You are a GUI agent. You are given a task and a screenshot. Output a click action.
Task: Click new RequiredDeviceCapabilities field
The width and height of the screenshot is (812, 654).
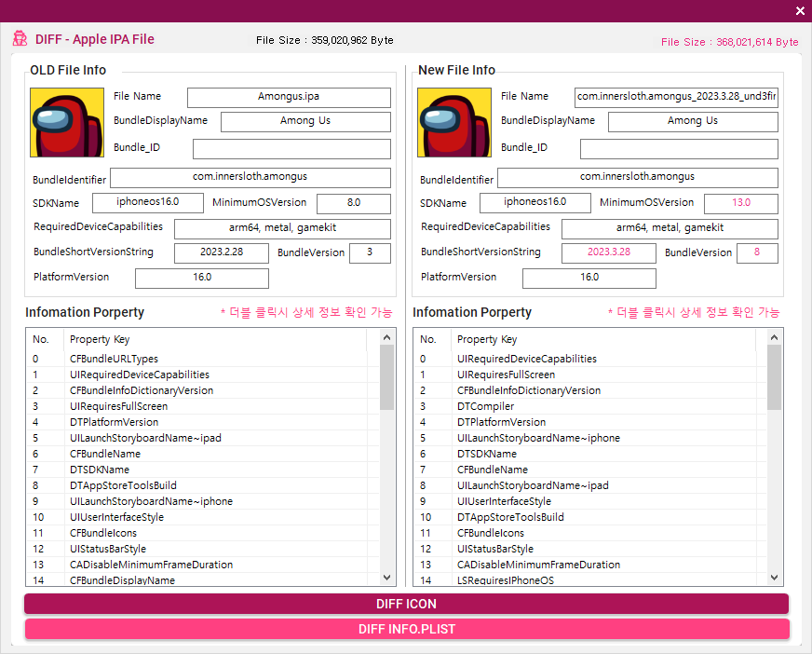[670, 229]
